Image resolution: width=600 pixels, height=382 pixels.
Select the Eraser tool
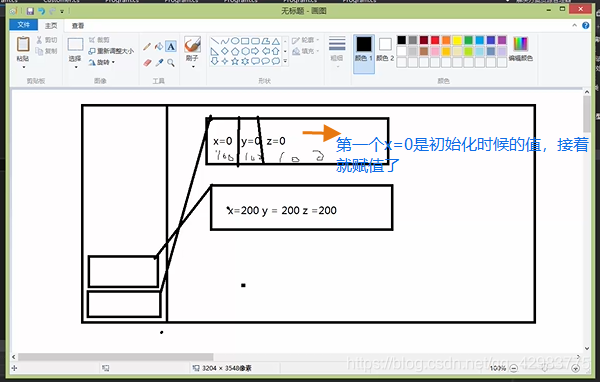[x=147, y=62]
